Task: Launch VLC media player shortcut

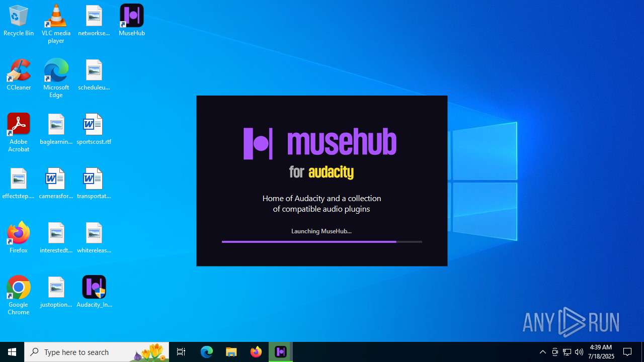Action: 56,24
